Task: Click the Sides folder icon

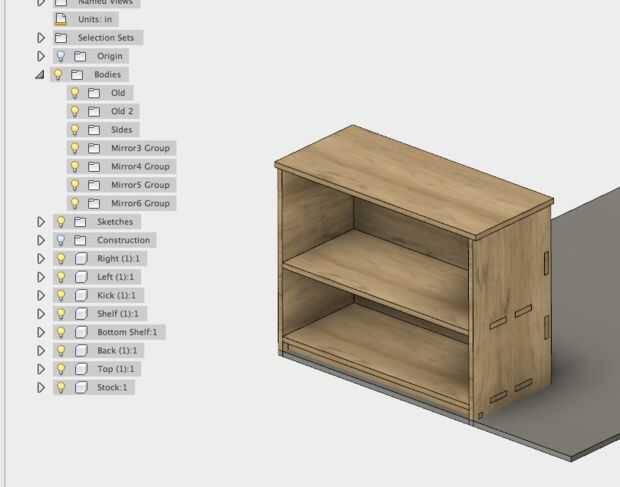Action: [94, 130]
